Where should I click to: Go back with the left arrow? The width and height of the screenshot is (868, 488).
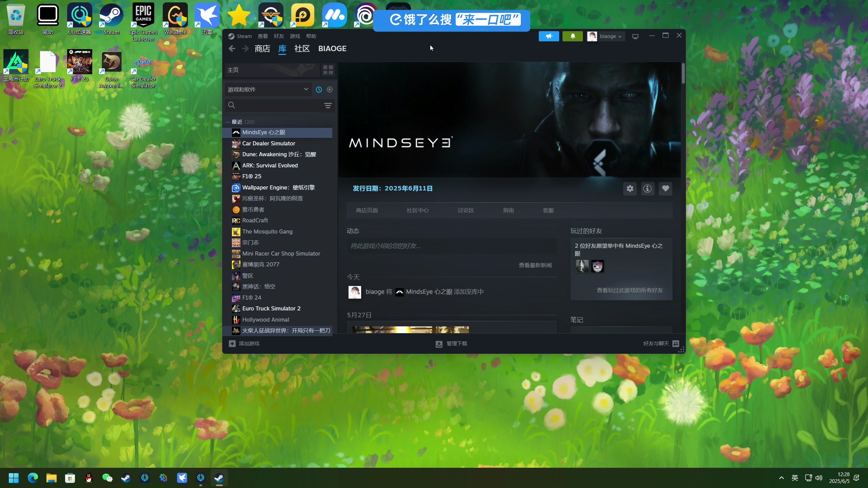point(232,49)
